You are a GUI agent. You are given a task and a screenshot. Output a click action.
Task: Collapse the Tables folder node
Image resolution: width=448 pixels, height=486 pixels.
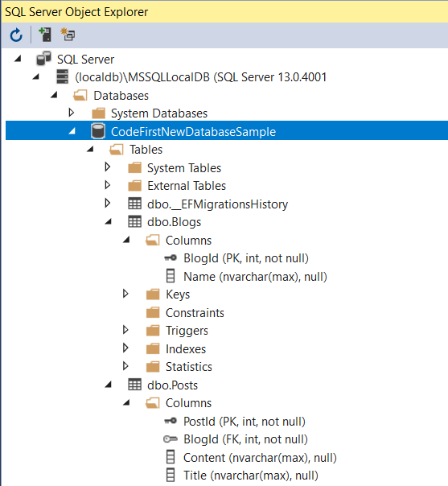[x=90, y=150]
